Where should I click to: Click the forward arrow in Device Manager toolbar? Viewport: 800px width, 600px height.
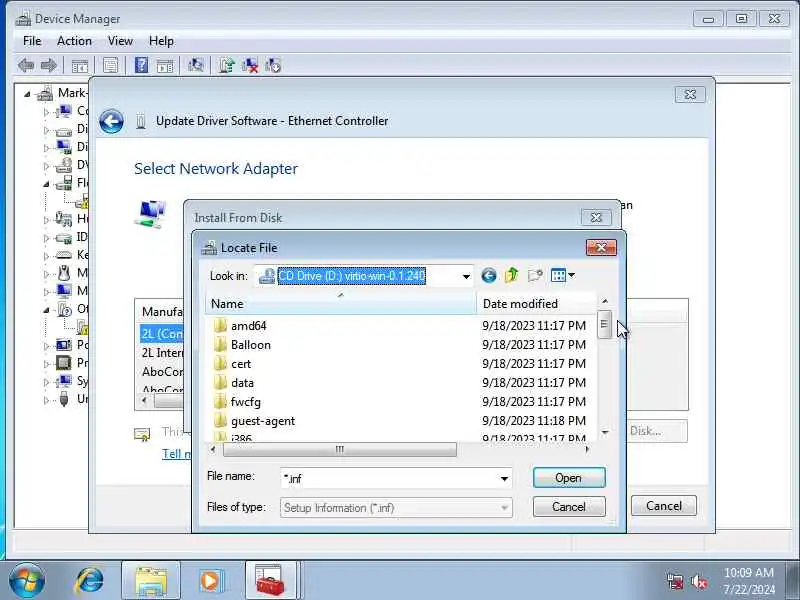coord(48,65)
